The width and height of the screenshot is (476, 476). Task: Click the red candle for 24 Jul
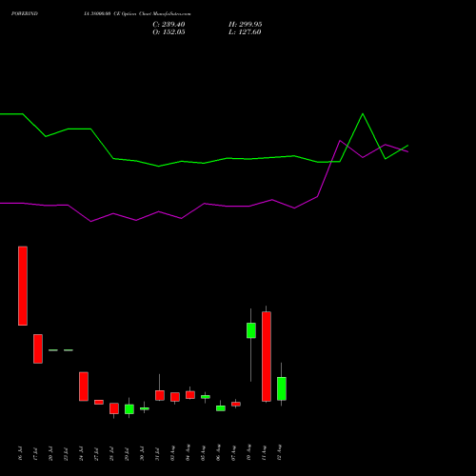tap(84, 387)
